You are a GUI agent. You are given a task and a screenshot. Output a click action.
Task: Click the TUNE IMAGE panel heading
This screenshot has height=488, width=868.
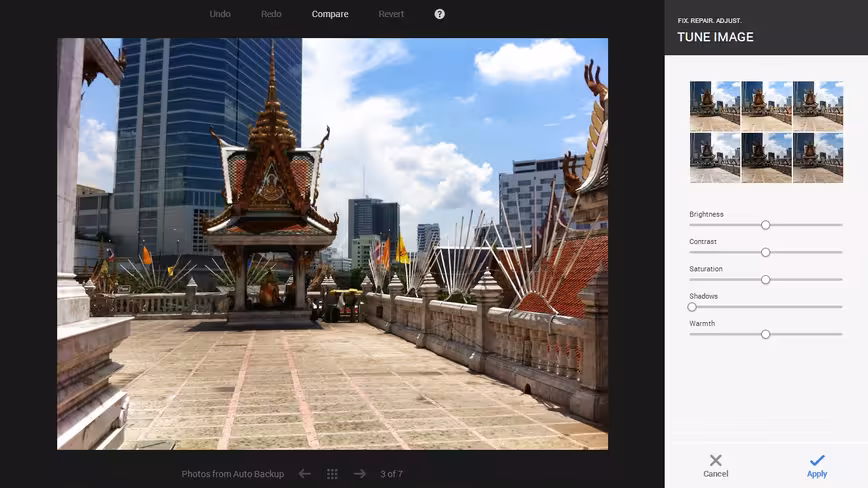pyautogui.click(x=715, y=37)
